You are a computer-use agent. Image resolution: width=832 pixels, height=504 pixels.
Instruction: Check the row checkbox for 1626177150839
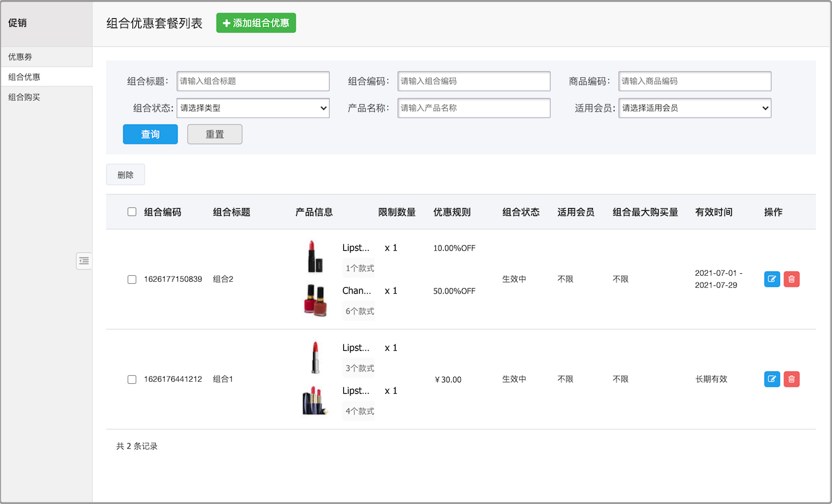[132, 279]
